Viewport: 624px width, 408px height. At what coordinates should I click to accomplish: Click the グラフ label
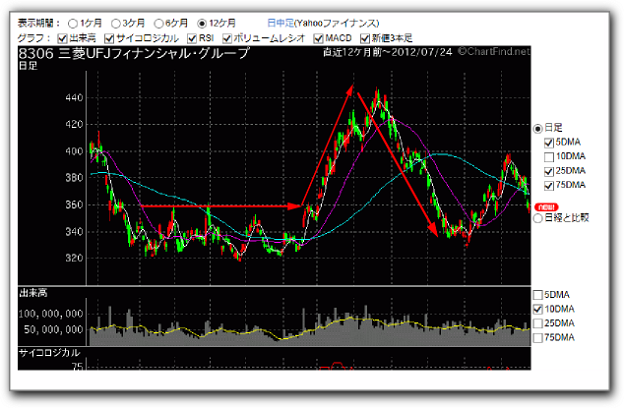pyautogui.click(x=33, y=38)
